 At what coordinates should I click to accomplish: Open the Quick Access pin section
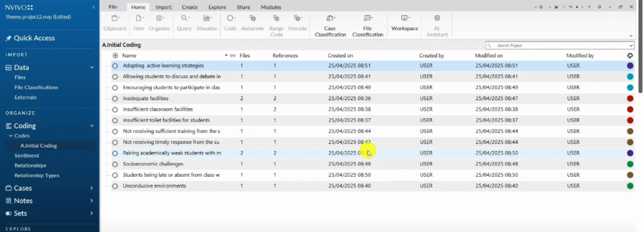click(x=30, y=38)
